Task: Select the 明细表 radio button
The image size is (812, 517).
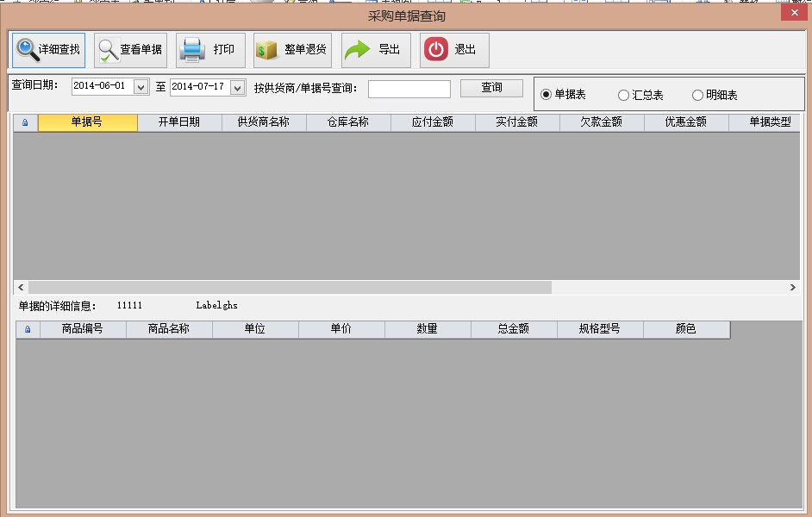Action: (x=697, y=95)
